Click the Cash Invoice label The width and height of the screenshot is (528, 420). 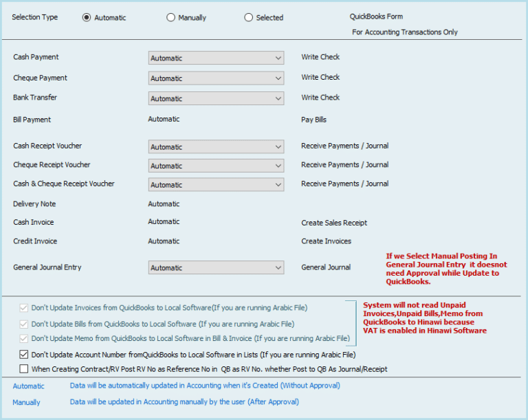coord(33,222)
